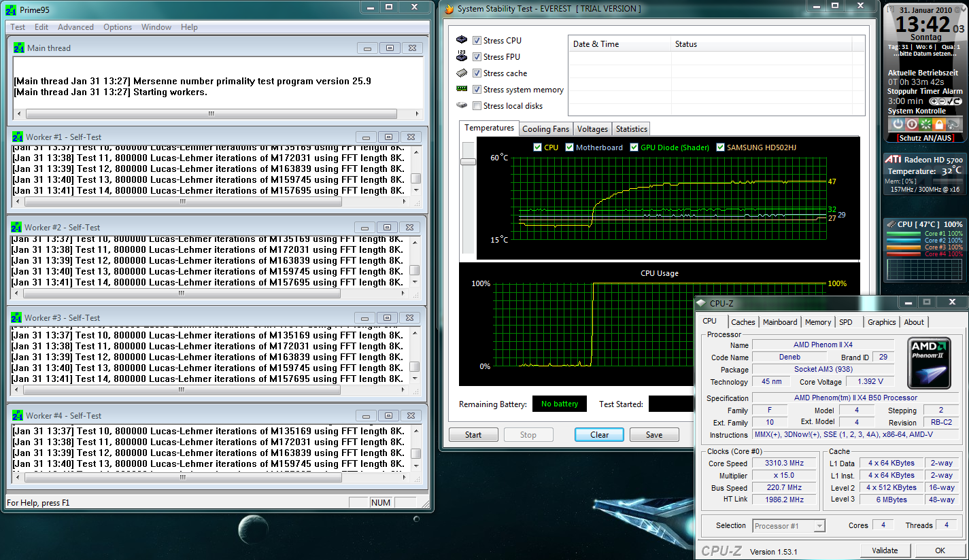Click the temperature graph scale slider handle
Image resolution: width=969 pixels, height=560 pixels.
(x=468, y=162)
